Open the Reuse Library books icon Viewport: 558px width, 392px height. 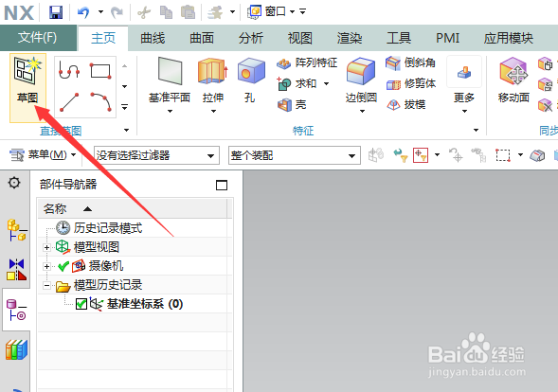coord(16,349)
